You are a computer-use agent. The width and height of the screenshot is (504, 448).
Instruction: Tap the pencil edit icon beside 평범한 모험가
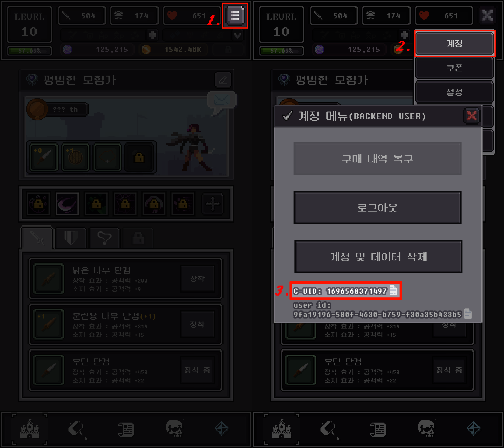pyautogui.click(x=223, y=80)
